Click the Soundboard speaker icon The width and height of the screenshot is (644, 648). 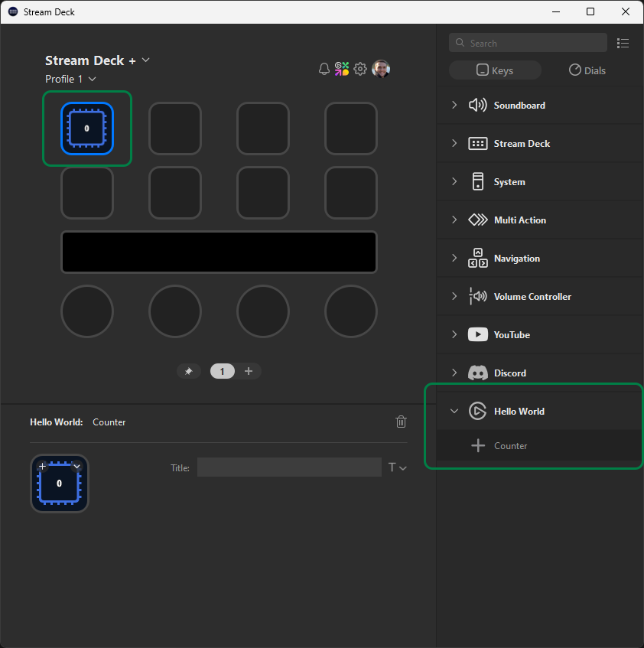click(x=478, y=105)
